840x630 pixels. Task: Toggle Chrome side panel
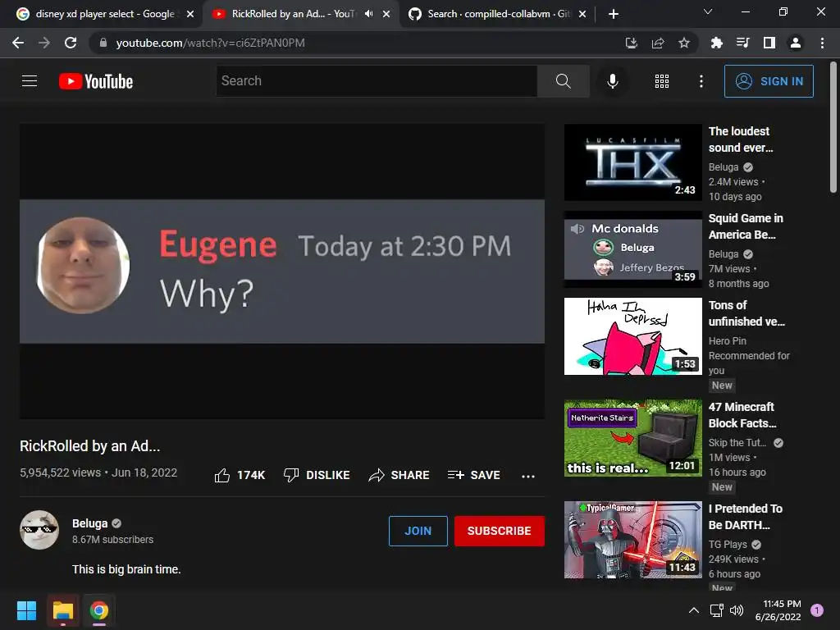coord(769,43)
